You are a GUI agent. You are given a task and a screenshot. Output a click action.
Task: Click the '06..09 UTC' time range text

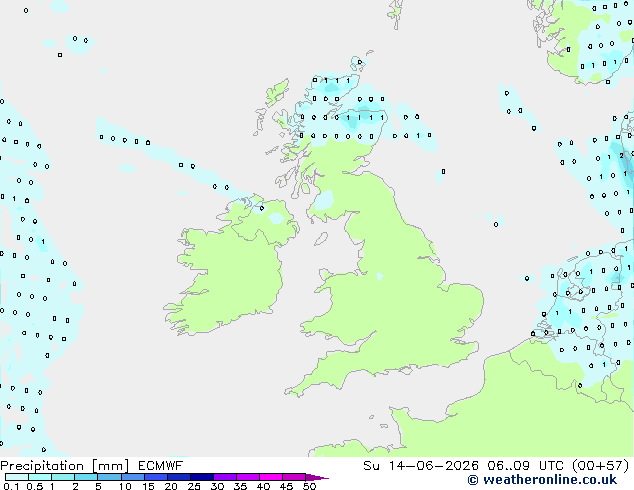[x=525, y=466]
